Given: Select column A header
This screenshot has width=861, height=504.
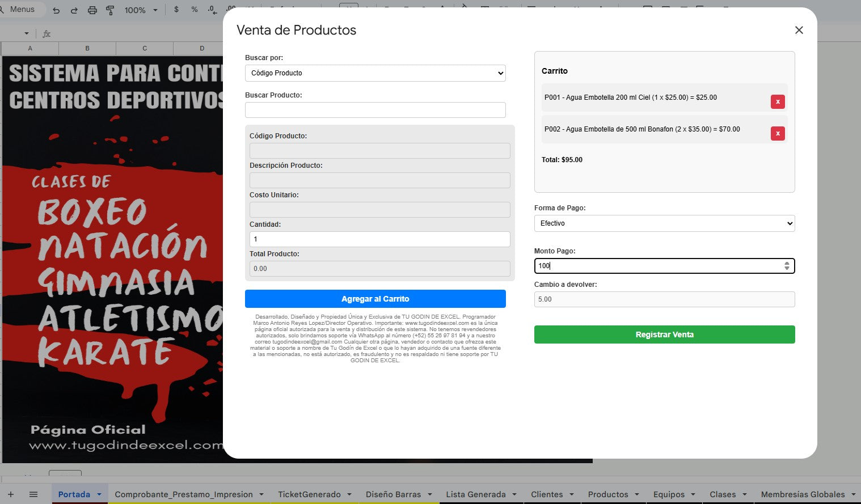Looking at the screenshot, I should [x=30, y=48].
